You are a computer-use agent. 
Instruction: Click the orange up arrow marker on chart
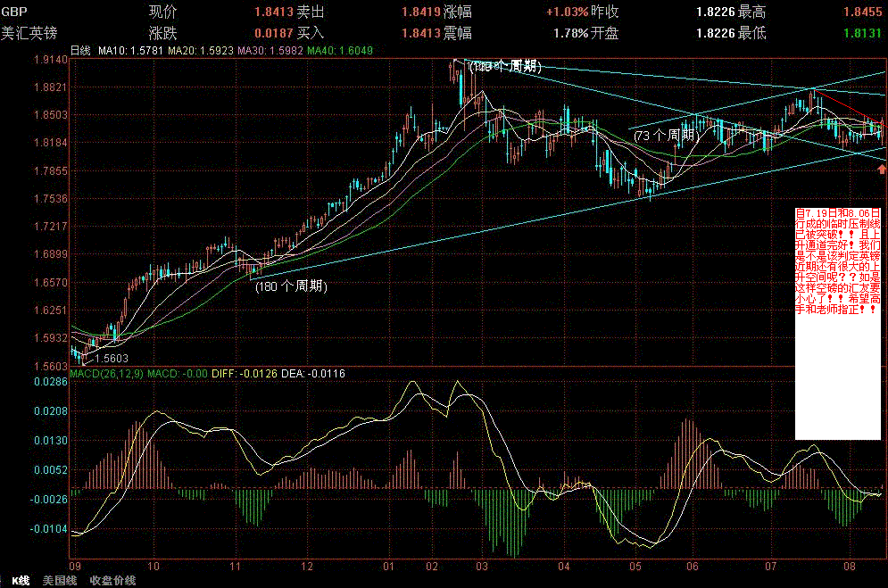(882, 169)
